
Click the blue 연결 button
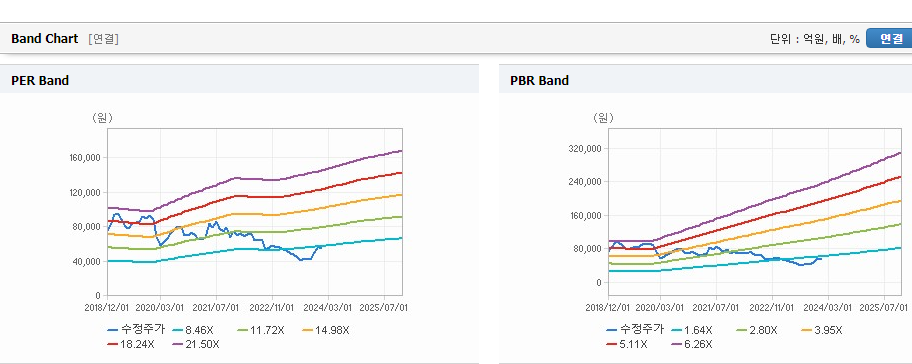coord(889,38)
